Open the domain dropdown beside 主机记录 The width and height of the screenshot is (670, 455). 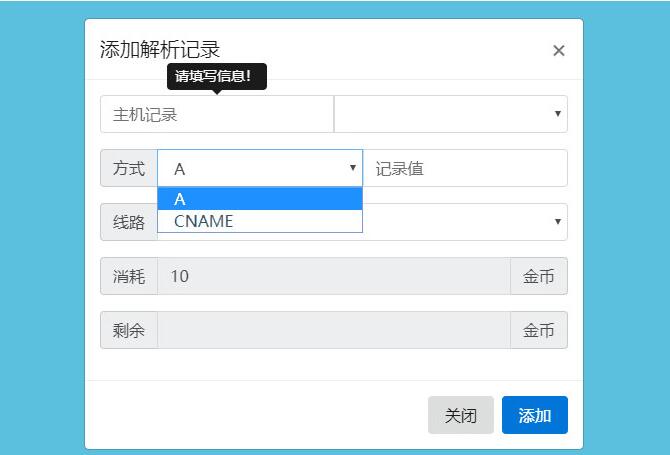(450, 115)
